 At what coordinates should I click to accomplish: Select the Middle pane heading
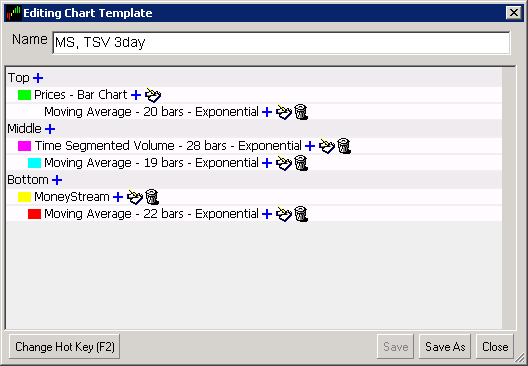tap(25, 129)
